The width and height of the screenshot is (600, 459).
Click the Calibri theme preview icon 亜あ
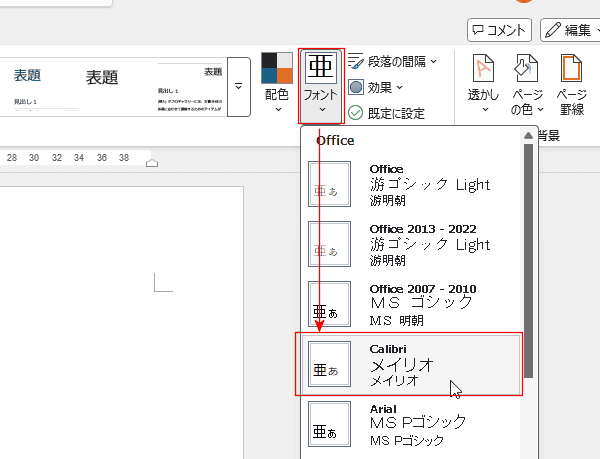[329, 364]
